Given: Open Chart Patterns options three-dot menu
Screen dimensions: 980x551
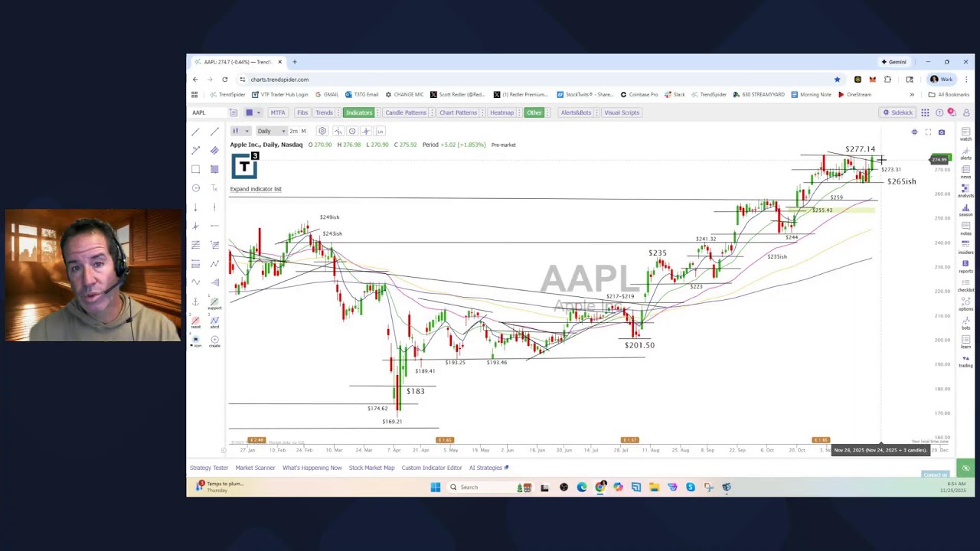Looking at the screenshot, I should tap(482, 112).
